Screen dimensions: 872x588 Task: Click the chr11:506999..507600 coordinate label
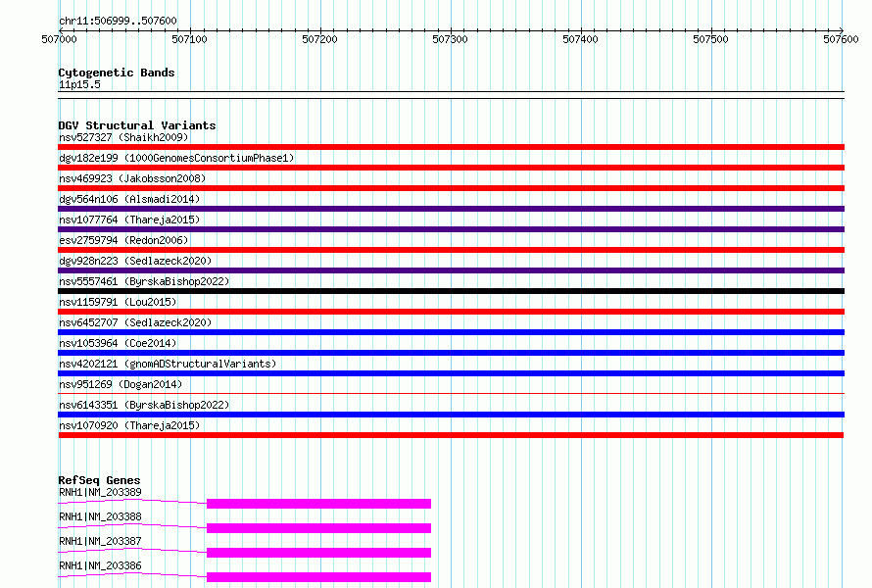click(118, 21)
